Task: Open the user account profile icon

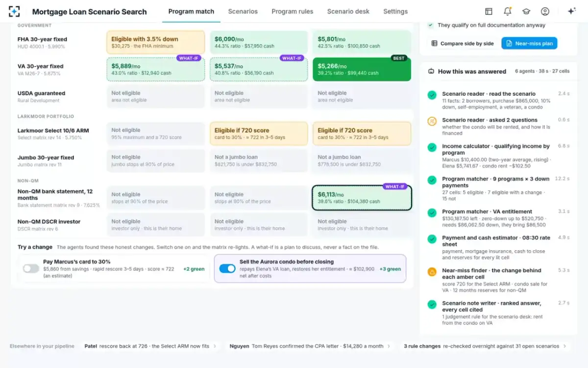Action: [x=545, y=11]
